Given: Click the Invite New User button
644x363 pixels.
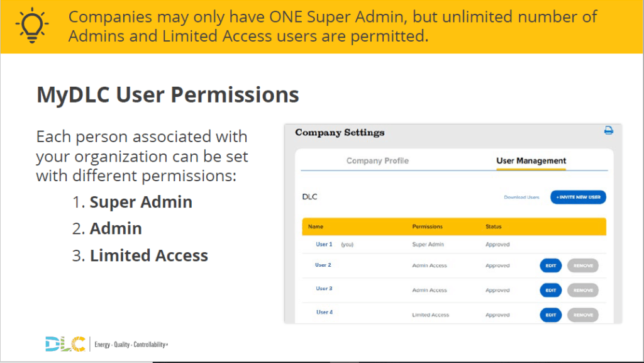Looking at the screenshot, I should click(x=577, y=197).
